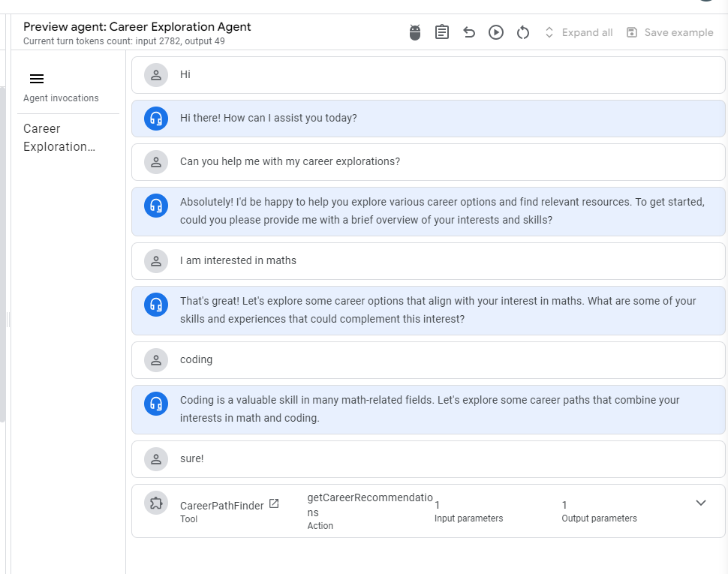This screenshot has height=574, width=728.
Task: Click the undo arrow icon
Action: tap(469, 32)
